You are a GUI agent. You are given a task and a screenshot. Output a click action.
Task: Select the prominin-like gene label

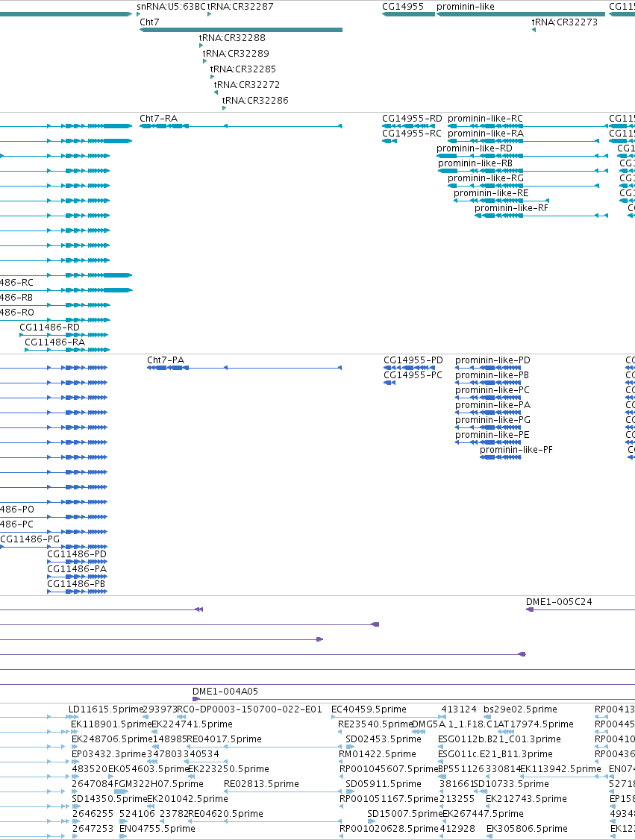pyautogui.click(x=466, y=7)
